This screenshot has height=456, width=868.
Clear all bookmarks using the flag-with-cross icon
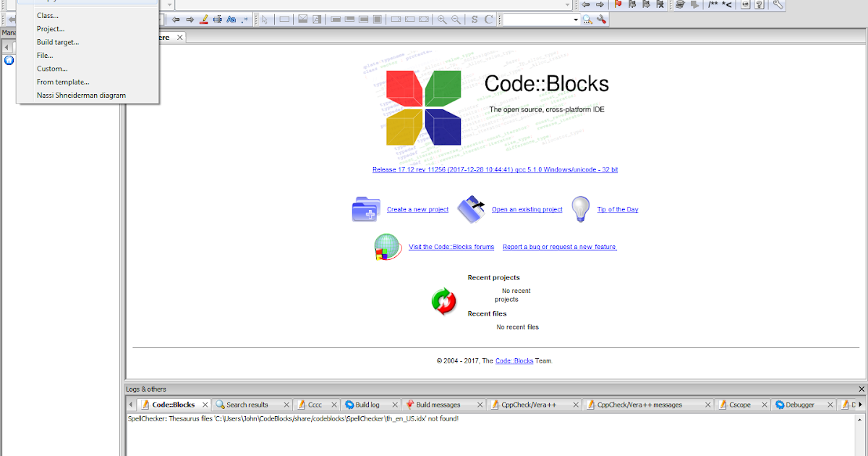[659, 5]
